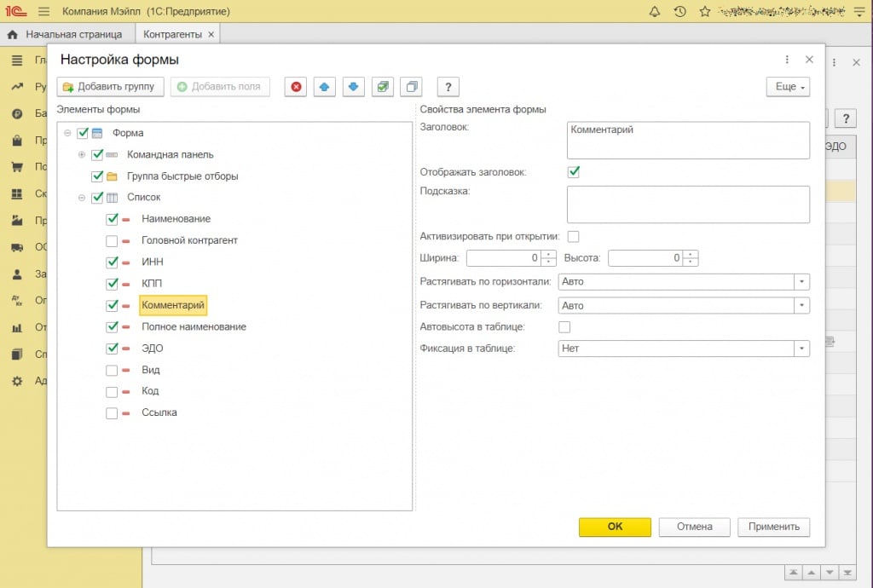Move the selected element up with the arrow icon
This screenshot has width=873, height=588.
[x=324, y=87]
